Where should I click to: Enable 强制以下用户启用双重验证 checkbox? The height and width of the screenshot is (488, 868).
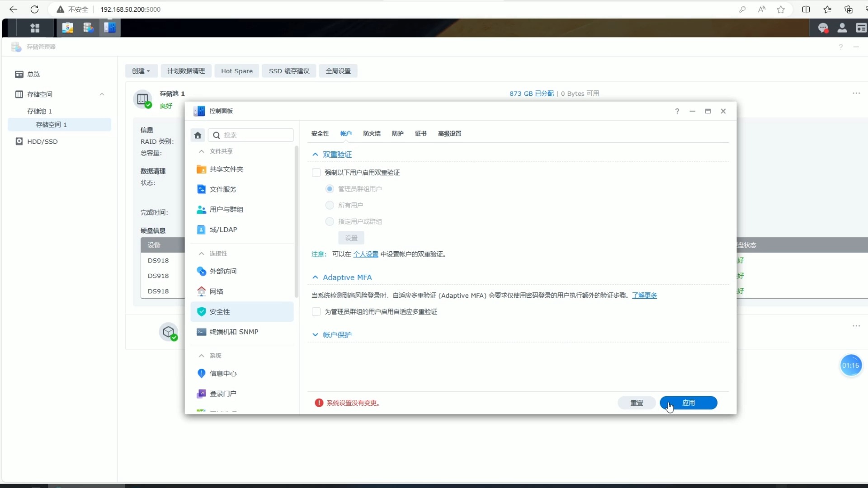point(316,172)
